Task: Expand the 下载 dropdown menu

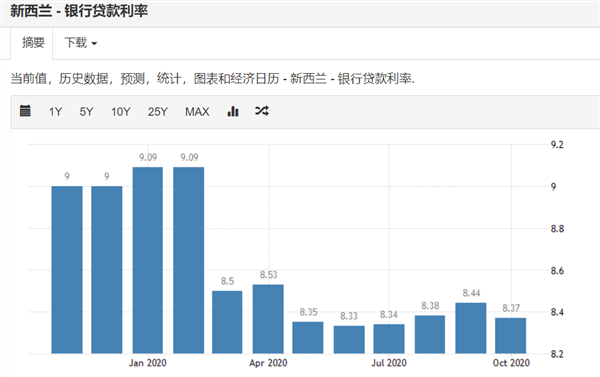Action: [81, 42]
